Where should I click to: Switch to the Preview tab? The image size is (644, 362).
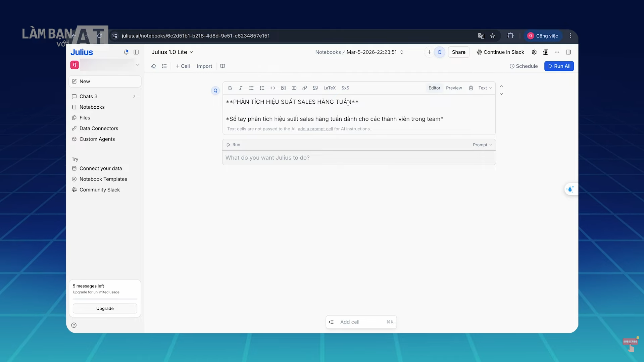(x=454, y=88)
